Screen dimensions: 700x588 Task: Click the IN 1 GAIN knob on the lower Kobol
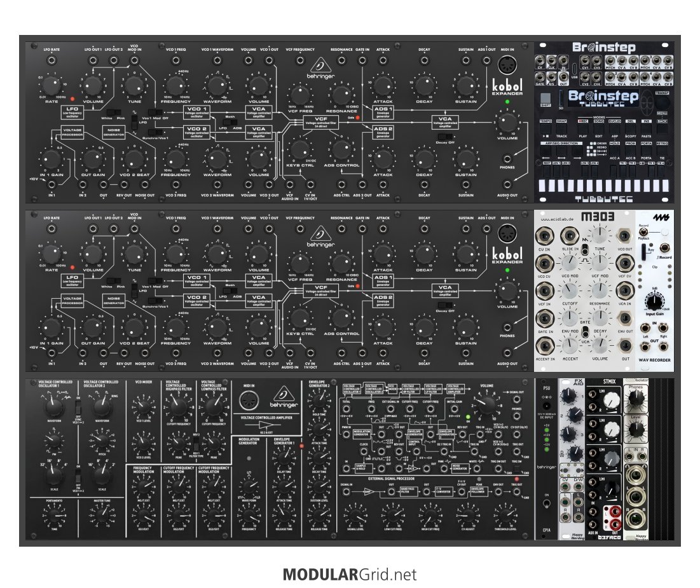(x=51, y=327)
